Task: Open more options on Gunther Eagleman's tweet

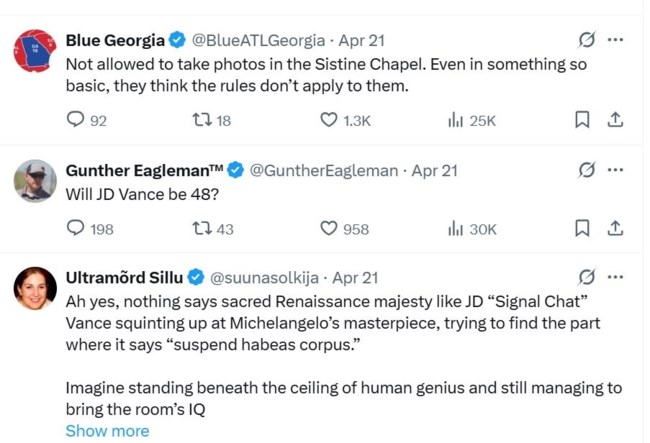Action: coord(616,170)
